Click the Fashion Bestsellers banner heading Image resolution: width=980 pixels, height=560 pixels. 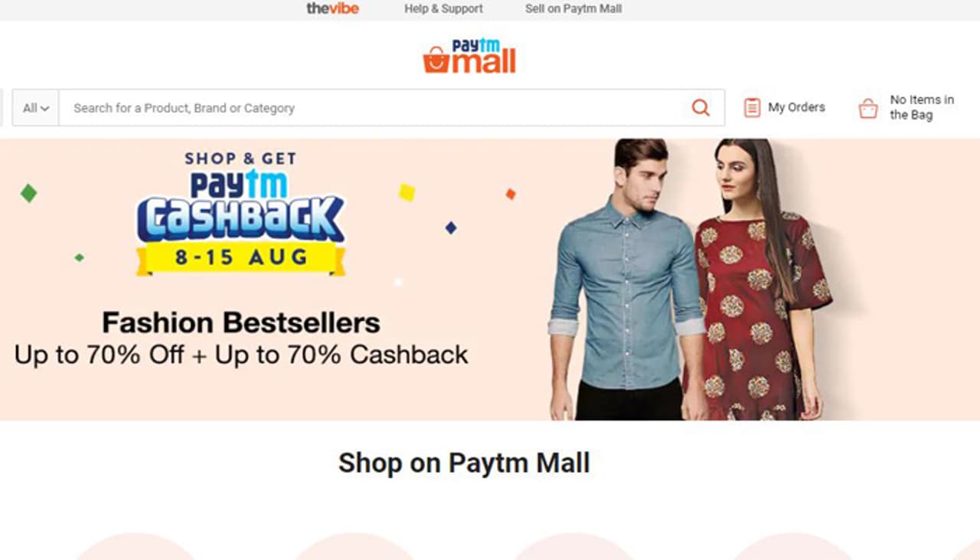pyautogui.click(x=241, y=323)
